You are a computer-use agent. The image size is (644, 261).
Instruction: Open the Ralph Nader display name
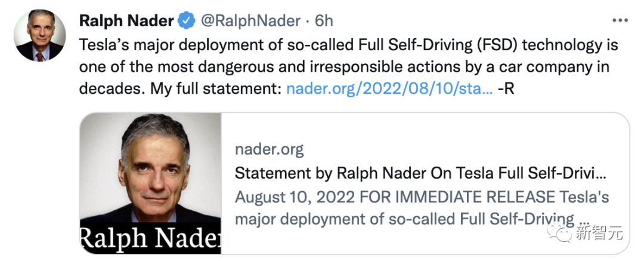[126, 21]
